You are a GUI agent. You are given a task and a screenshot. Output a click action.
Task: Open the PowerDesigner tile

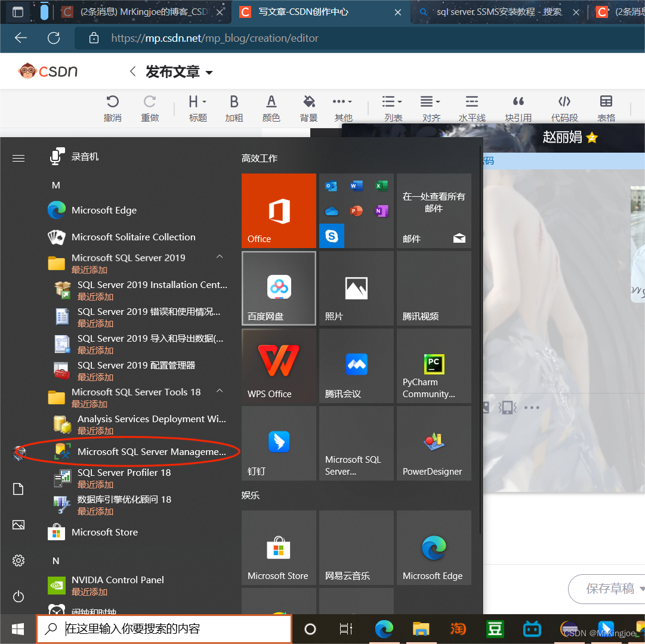tap(434, 443)
